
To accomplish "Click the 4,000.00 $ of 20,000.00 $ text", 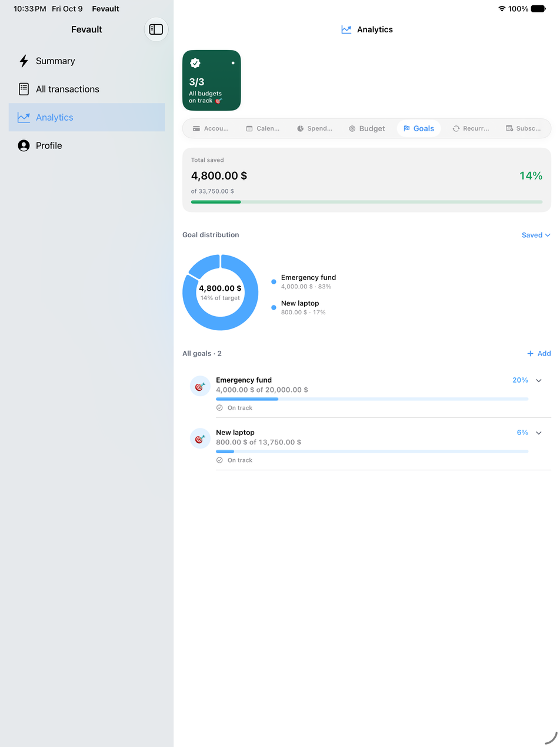I will 262,390.
